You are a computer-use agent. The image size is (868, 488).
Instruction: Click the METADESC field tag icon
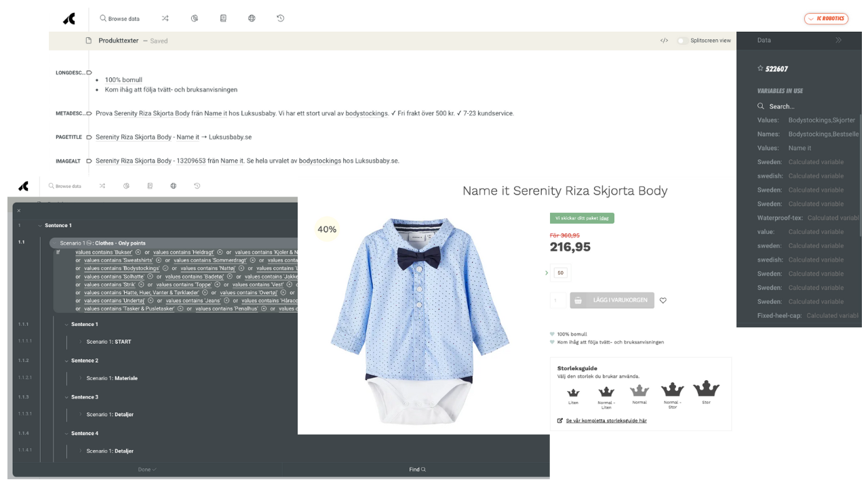89,113
